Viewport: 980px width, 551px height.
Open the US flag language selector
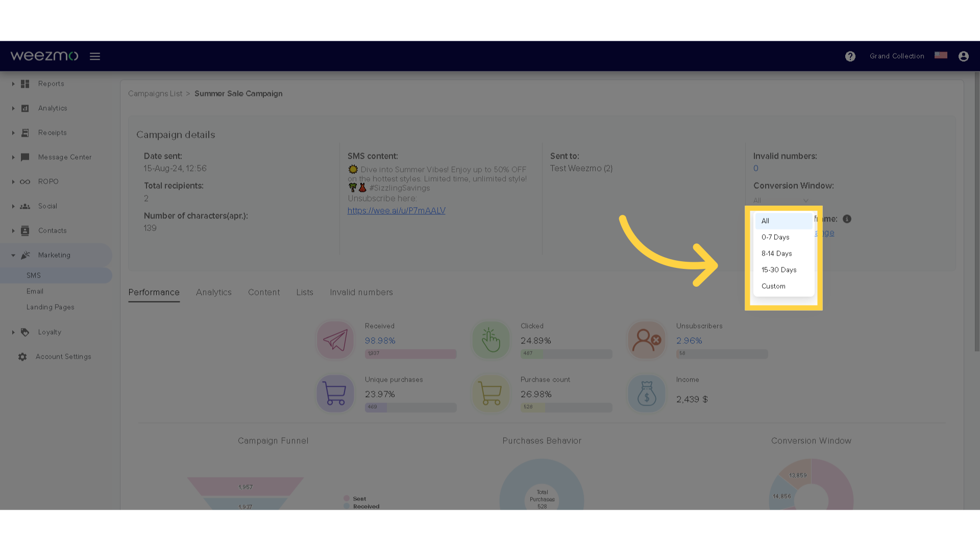pos(941,55)
